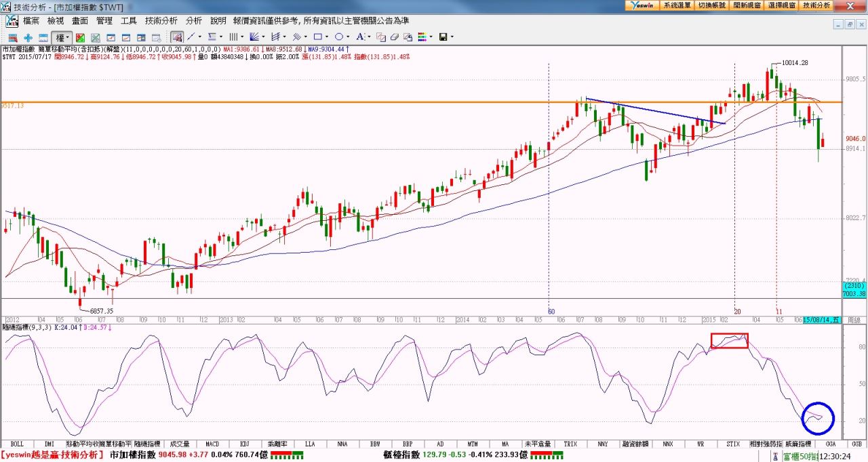
Task: Toggle the red-green chart style icon
Action: pyautogui.click(x=80, y=37)
